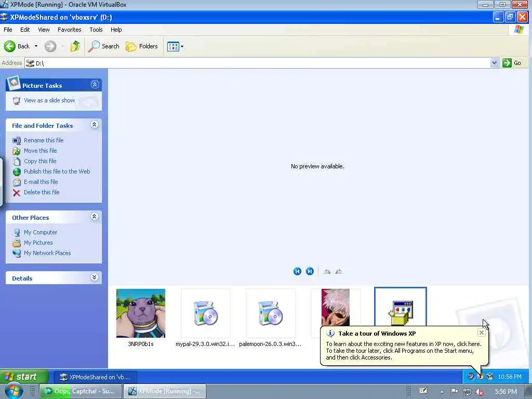Image resolution: width=532 pixels, height=399 pixels.
Task: Toggle the Folders pane button
Action: coord(142,46)
